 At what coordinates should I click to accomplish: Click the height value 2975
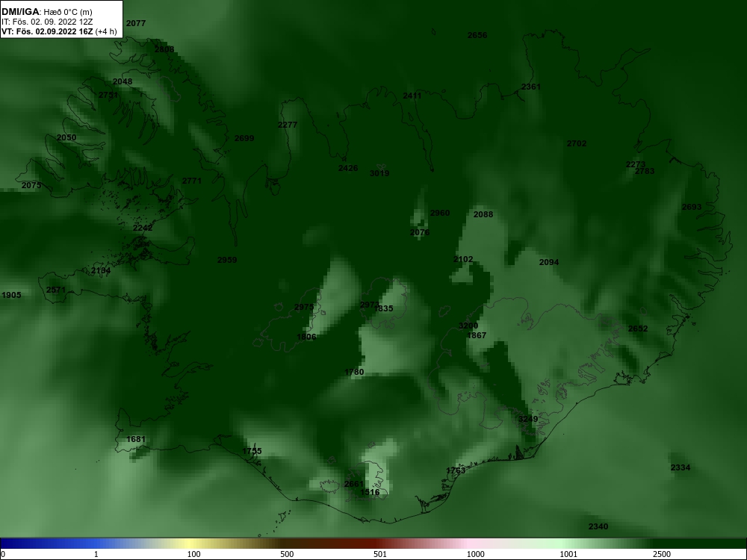click(x=304, y=307)
